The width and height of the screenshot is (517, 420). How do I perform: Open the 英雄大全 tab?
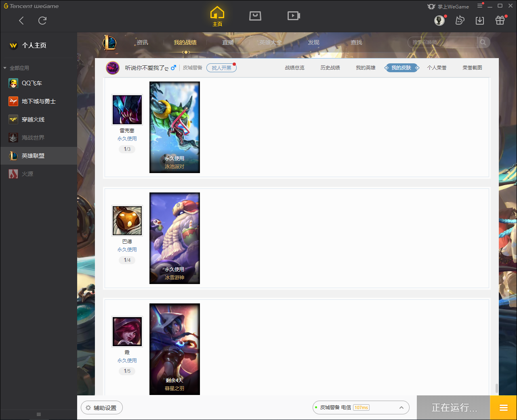point(271,42)
